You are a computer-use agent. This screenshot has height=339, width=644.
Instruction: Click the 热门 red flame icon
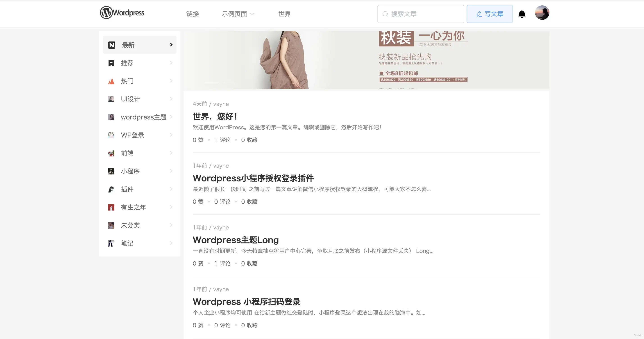click(x=111, y=81)
